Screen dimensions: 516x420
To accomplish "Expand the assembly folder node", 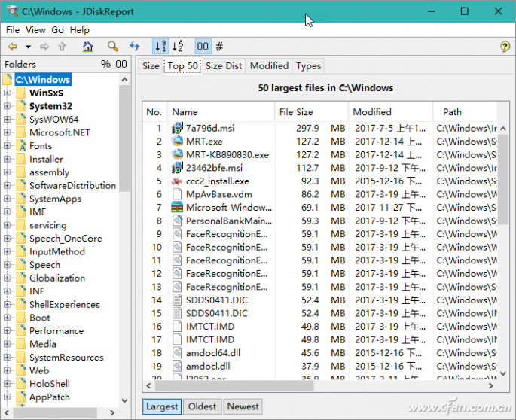I will pyautogui.click(x=7, y=172).
